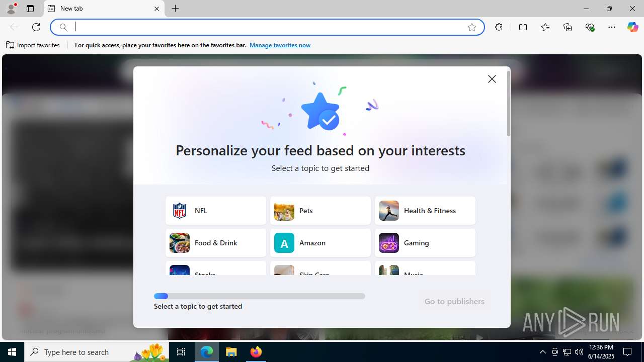The image size is (644, 362).
Task: Close the New tab tab
Action: click(x=156, y=9)
